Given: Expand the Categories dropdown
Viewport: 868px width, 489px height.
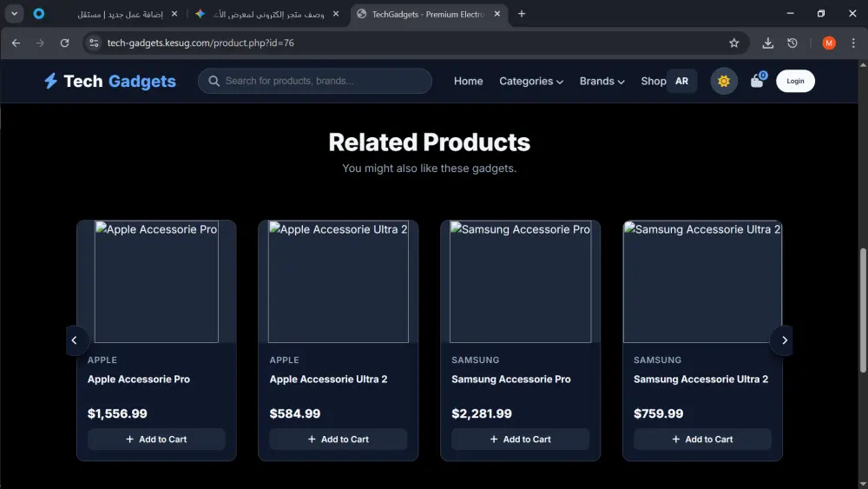Looking at the screenshot, I should coord(531,81).
